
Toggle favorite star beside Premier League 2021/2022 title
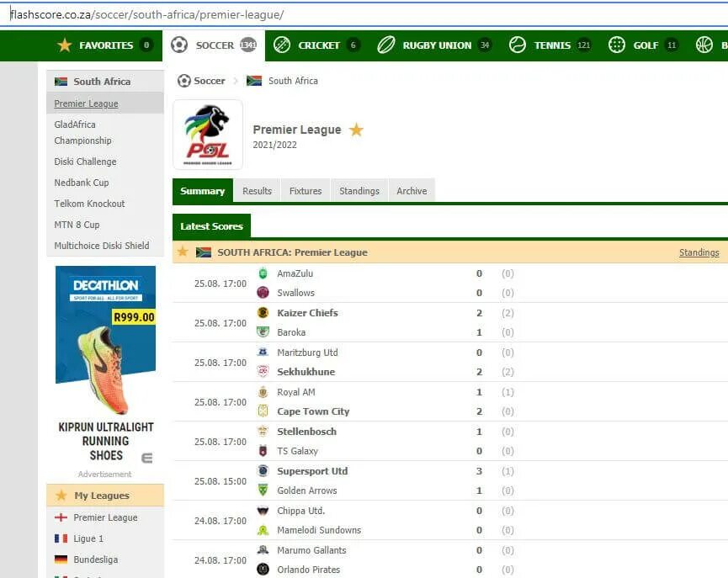tap(356, 130)
